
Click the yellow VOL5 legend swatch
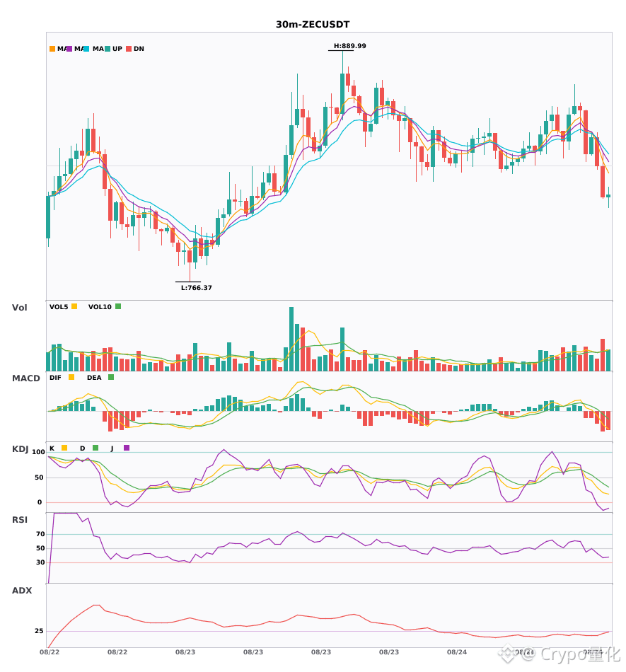click(x=74, y=306)
